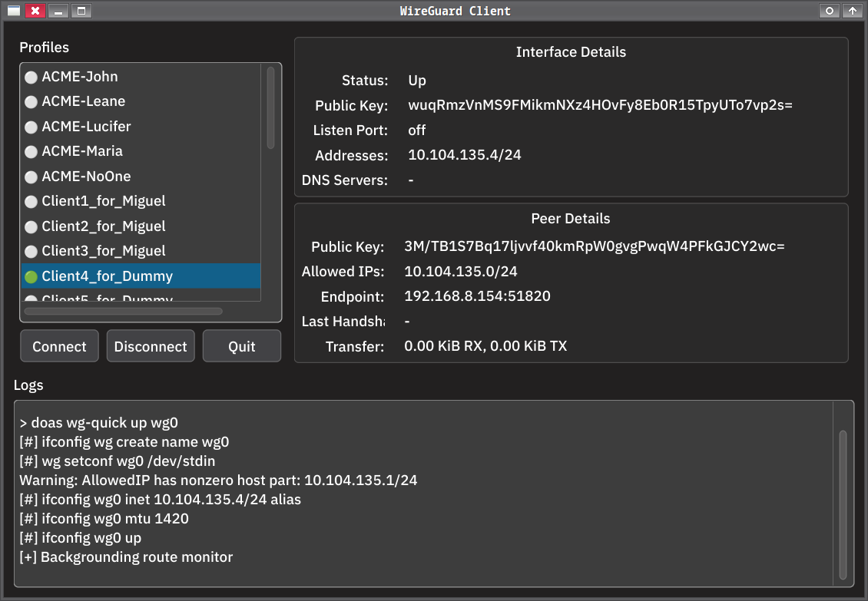Viewport: 868px width, 601px height.
Task: Click the Listen Port value "off"
Action: coord(417,130)
